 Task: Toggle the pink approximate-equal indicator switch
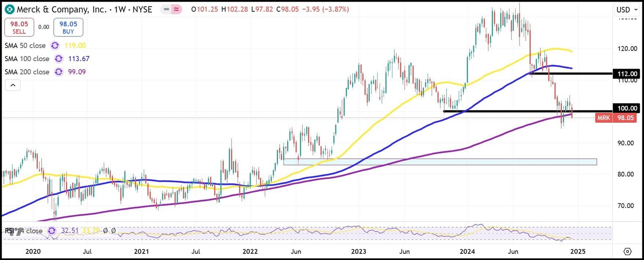pos(177,9)
